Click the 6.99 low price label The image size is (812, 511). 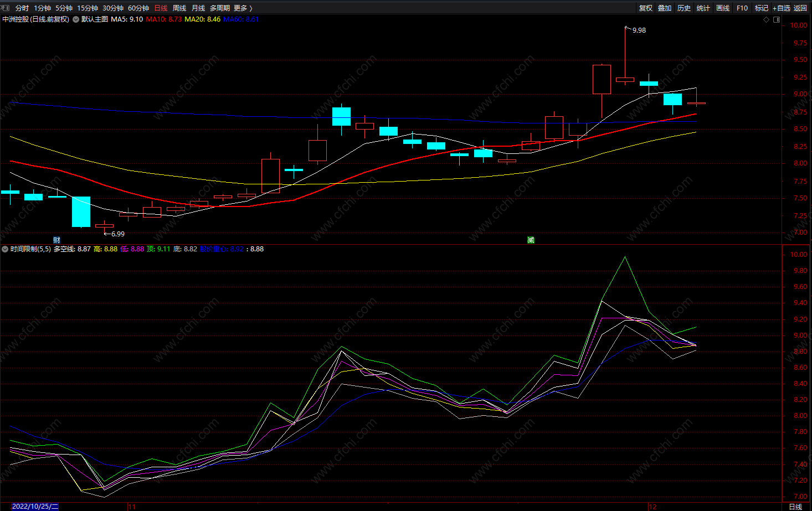pyautogui.click(x=118, y=234)
